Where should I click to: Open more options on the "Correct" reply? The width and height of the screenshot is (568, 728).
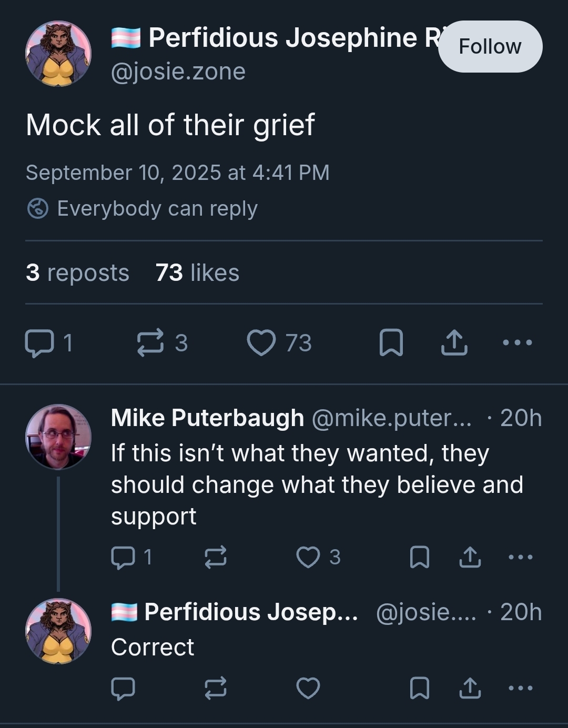[521, 688]
